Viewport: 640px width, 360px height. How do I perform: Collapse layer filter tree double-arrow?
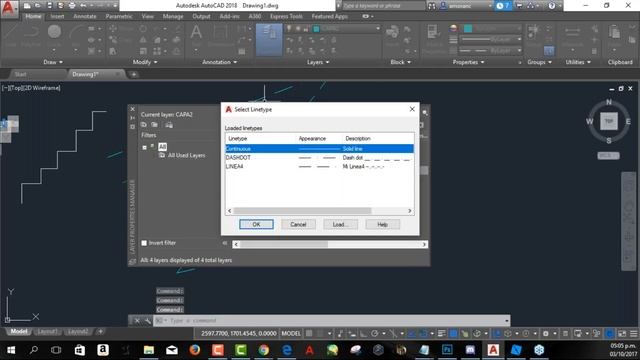pyautogui.click(x=224, y=243)
